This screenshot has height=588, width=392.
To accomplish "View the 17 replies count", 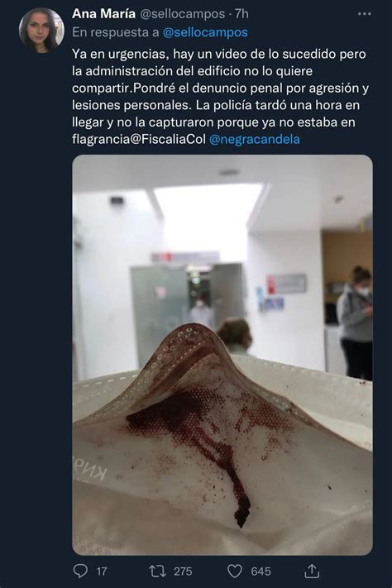I will tap(102, 571).
